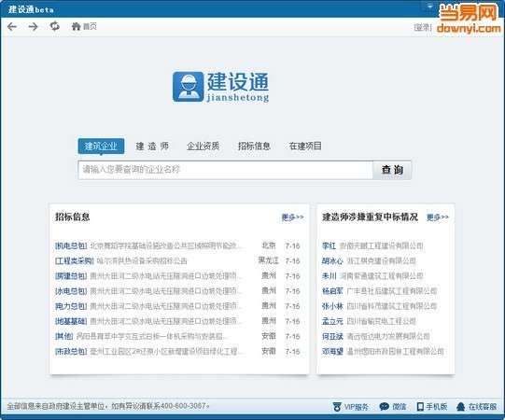The image size is (505, 420).
Task: Switch to the 在建项目 tab
Action: [x=305, y=147]
